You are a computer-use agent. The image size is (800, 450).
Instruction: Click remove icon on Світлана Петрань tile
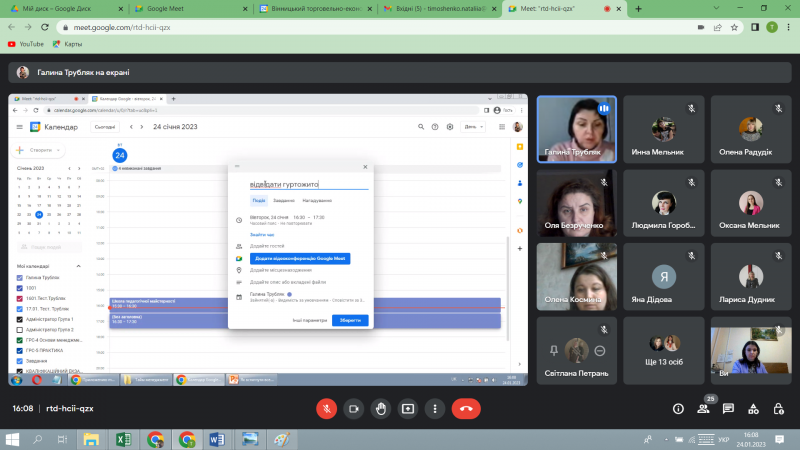coord(600,351)
